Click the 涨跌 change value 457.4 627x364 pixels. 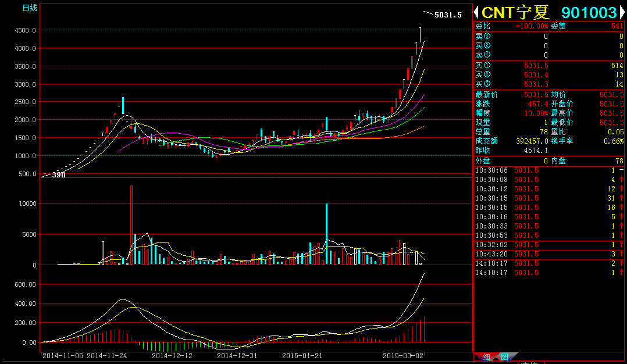(538, 104)
